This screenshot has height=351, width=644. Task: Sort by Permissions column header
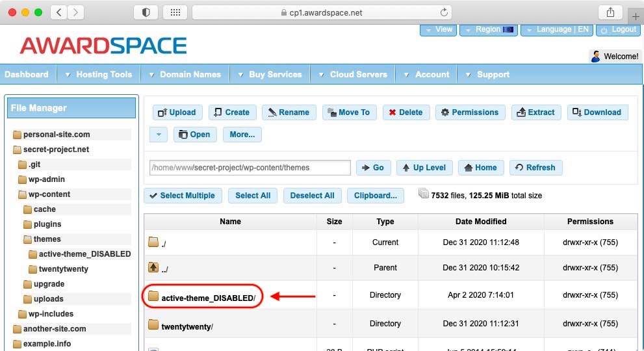pyautogui.click(x=590, y=222)
